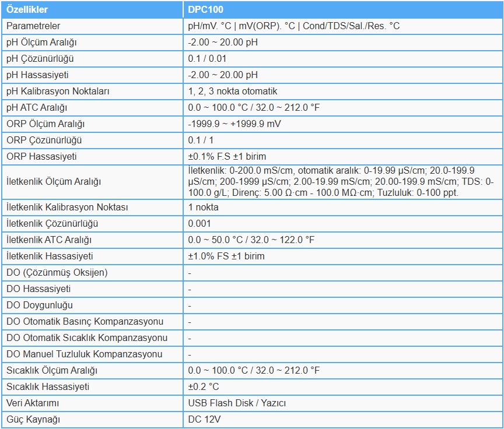Click the '1, 2, 3 nokta otomatik' value
The image size is (504, 429).
232,91
